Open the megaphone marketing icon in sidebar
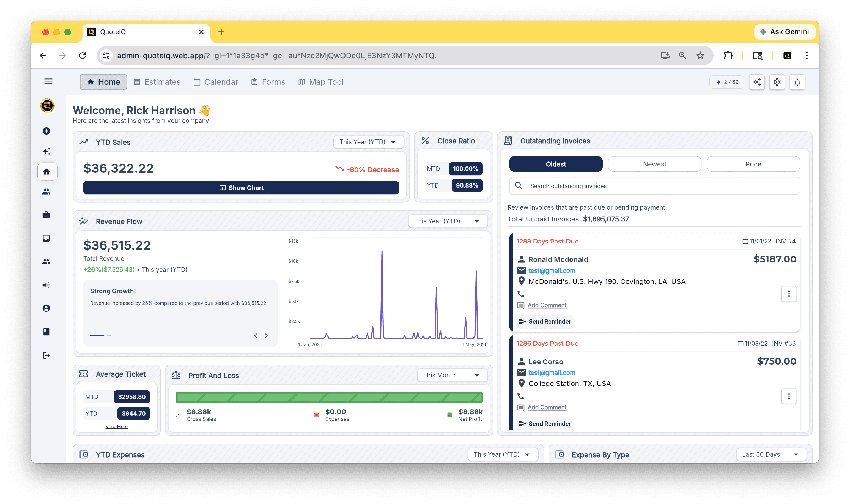The height and width of the screenshot is (504, 850). 46,285
